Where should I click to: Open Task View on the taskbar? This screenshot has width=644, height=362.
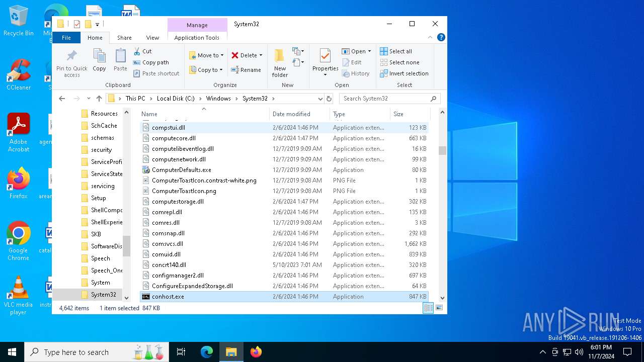181,352
